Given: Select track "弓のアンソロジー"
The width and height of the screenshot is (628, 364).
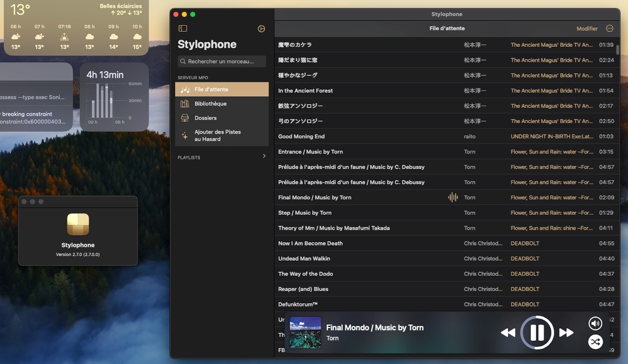Looking at the screenshot, I should [x=447, y=121].
